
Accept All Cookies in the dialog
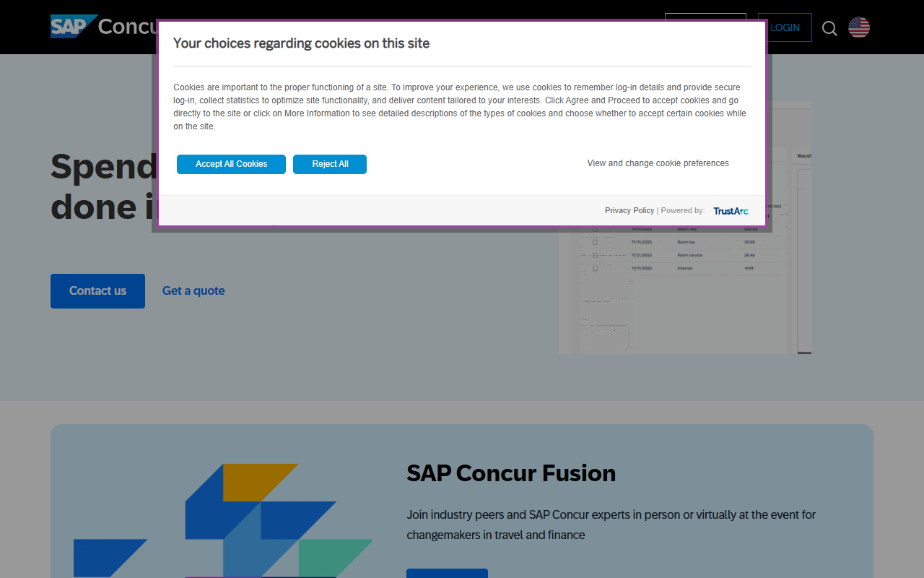[x=231, y=164]
